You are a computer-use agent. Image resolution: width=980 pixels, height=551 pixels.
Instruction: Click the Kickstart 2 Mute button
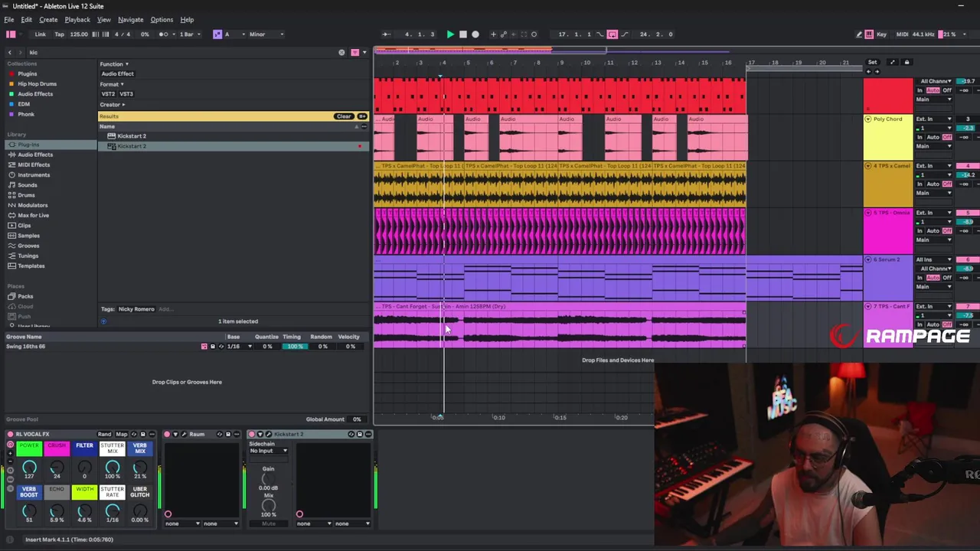click(x=268, y=523)
